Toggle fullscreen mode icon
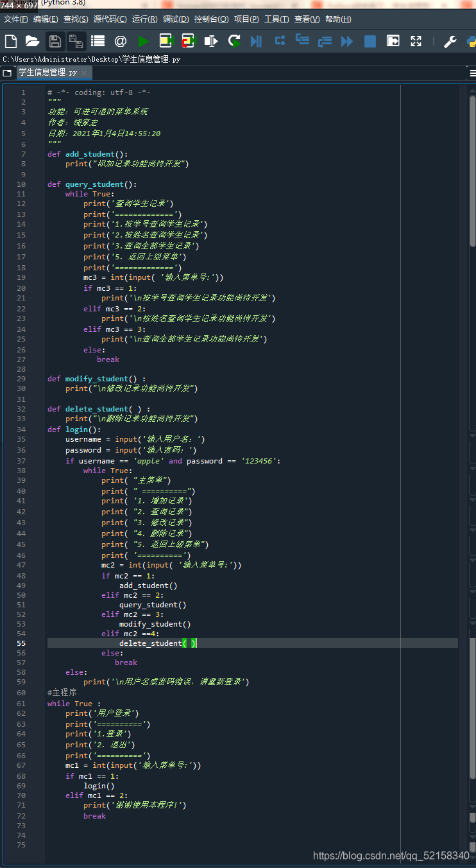 point(416,41)
